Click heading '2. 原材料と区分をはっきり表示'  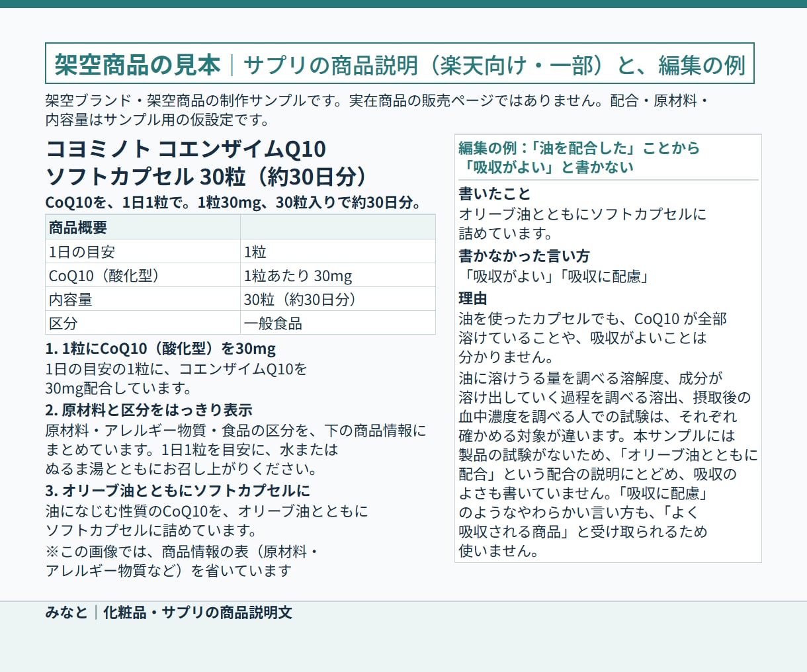[x=149, y=410]
